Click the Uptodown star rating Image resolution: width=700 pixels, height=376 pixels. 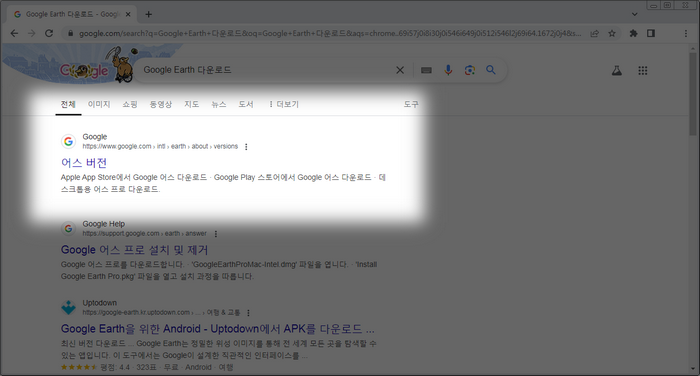point(79,368)
